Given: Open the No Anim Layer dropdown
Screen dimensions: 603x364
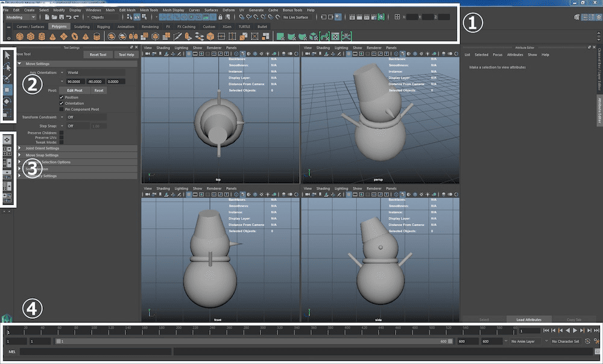Looking at the screenshot, I should pos(526,341).
